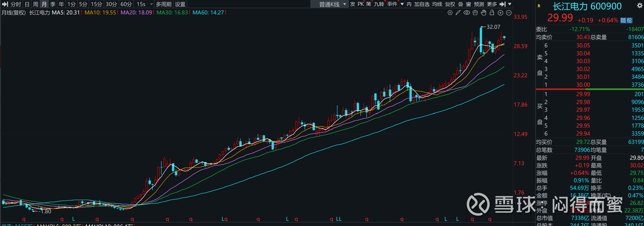This screenshot has height=226, width=644.
Task: Toggle the eye visibility icon above chart
Action: (x=467, y=13)
